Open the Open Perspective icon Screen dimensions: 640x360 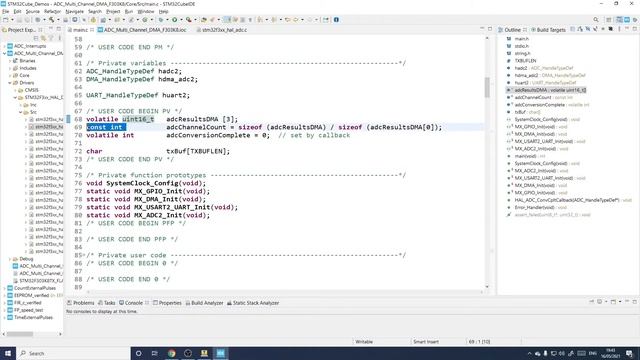[x=609, y=20]
